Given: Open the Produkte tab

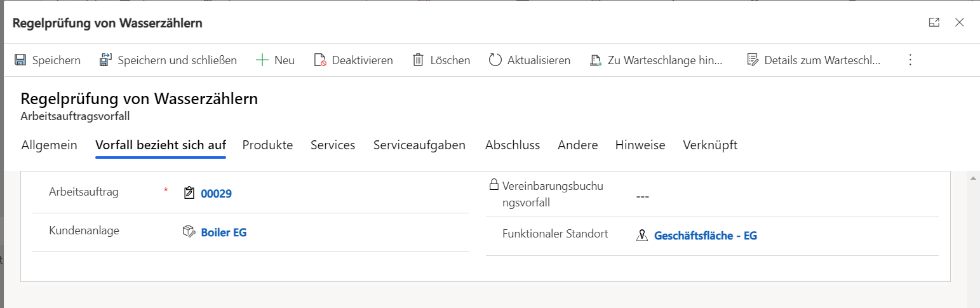Looking at the screenshot, I should pos(267,145).
